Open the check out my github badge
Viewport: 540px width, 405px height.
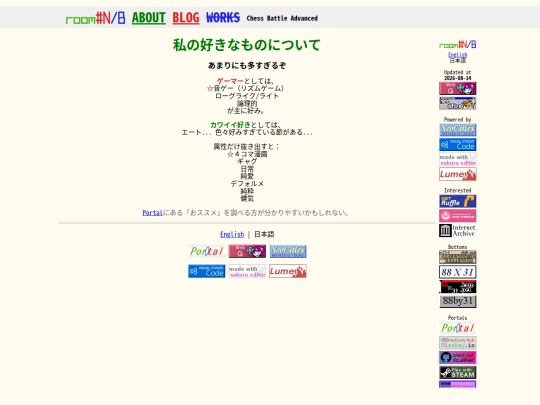(x=457, y=357)
